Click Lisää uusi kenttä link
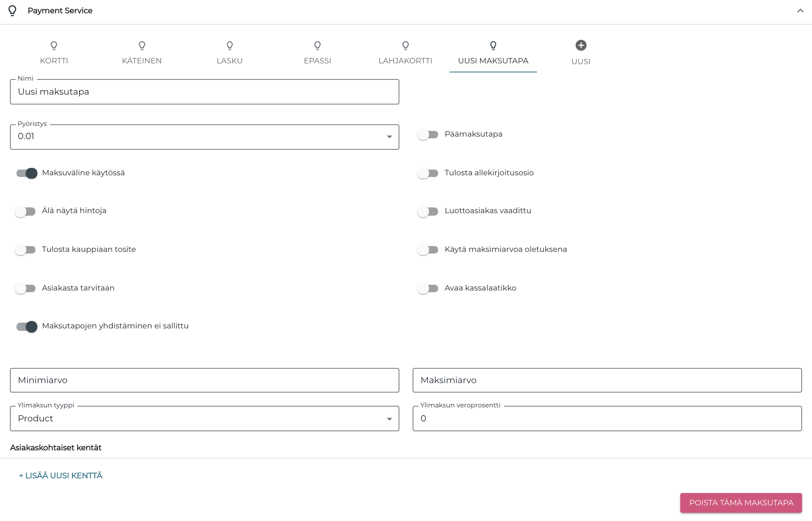The image size is (812, 521). 61,476
